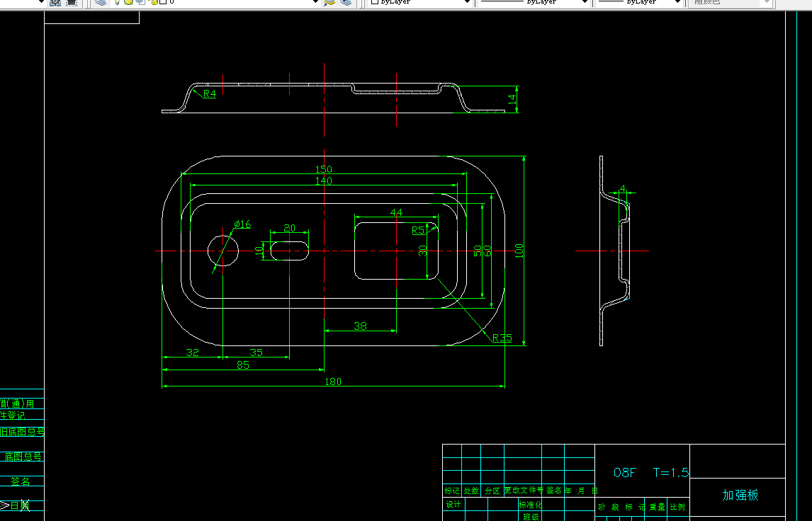Select the 20 slot length dimension
This screenshot has height=521, width=812.
click(x=290, y=228)
